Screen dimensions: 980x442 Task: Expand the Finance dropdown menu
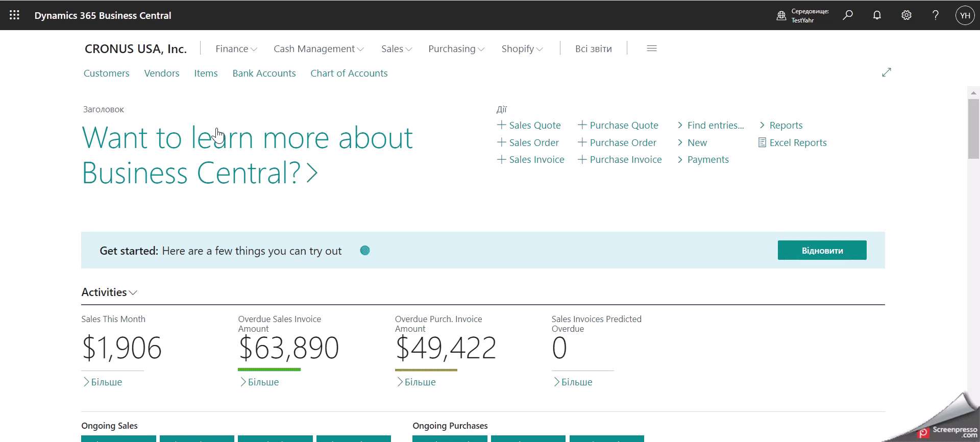point(236,48)
